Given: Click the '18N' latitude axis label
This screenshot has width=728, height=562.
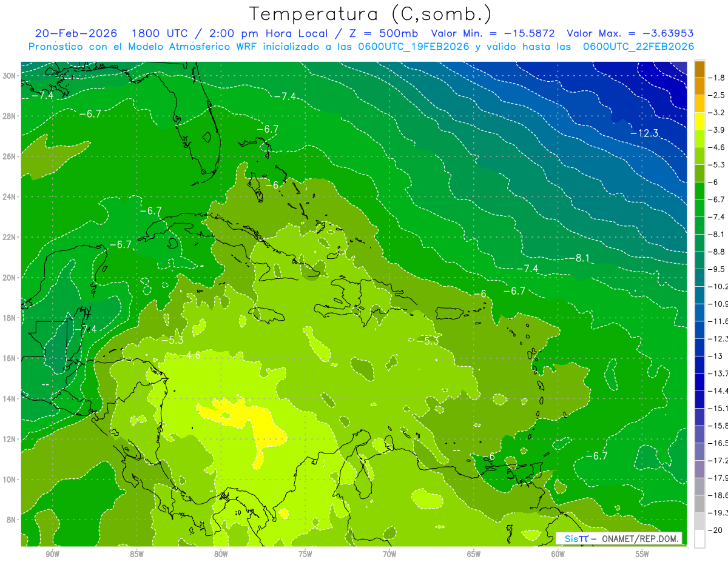Looking at the screenshot, I should [x=10, y=318].
